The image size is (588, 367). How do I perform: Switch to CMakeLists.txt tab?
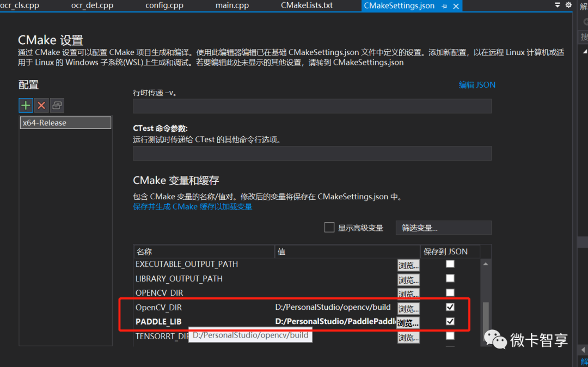[307, 5]
